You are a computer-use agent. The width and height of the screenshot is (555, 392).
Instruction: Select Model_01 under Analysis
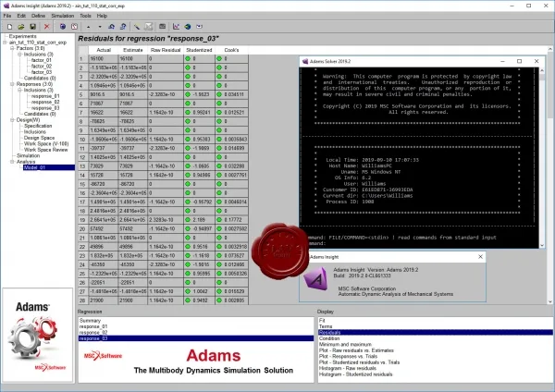49,167
